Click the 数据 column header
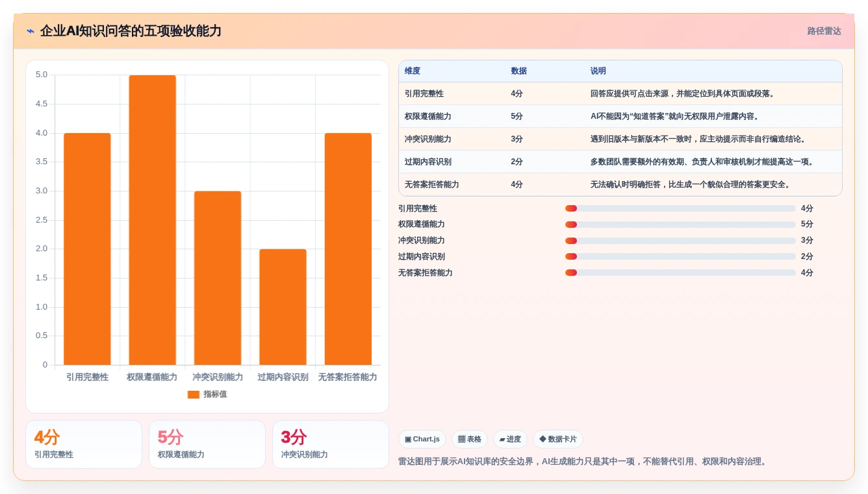Image resolution: width=868 pixels, height=494 pixels. (x=519, y=71)
